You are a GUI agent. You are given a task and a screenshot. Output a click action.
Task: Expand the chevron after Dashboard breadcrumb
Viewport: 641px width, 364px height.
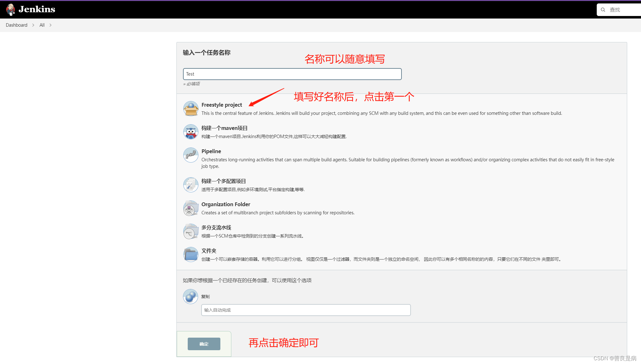[x=33, y=25]
